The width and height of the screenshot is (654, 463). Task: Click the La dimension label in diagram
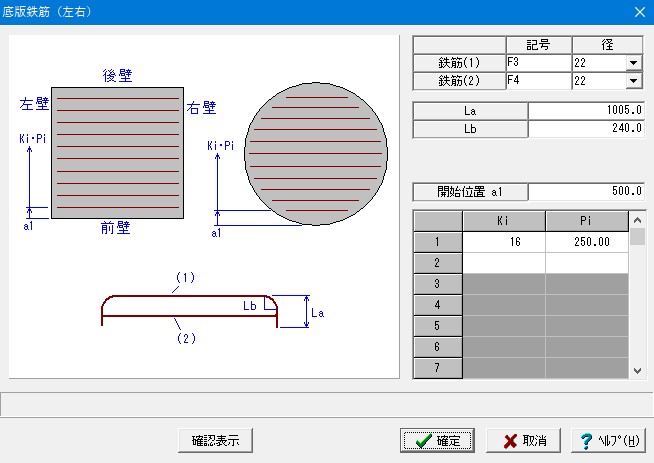[318, 313]
